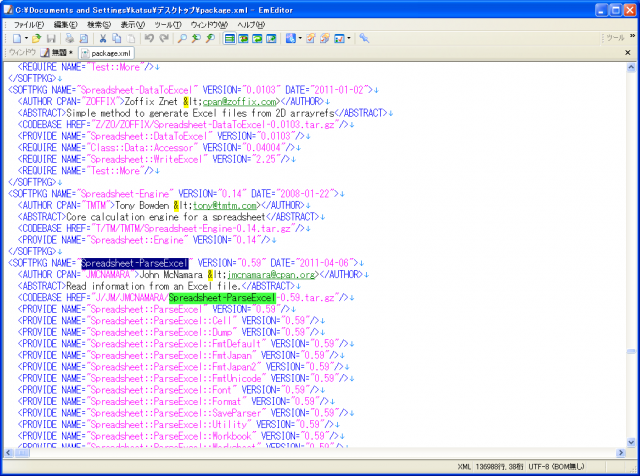The height and width of the screenshot is (476, 640).
Task: Open the configuration selection icon
Action: [290, 38]
